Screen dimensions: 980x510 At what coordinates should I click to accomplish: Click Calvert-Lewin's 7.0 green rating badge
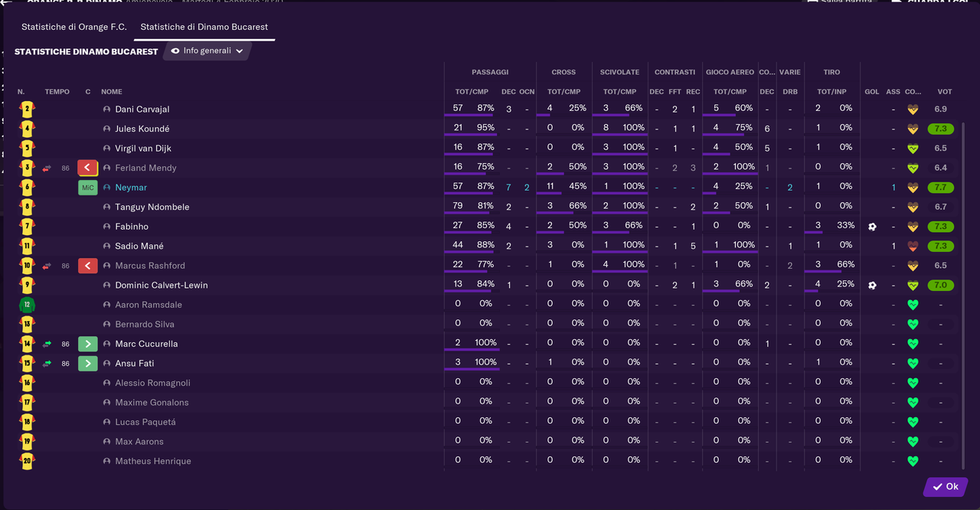pos(940,285)
